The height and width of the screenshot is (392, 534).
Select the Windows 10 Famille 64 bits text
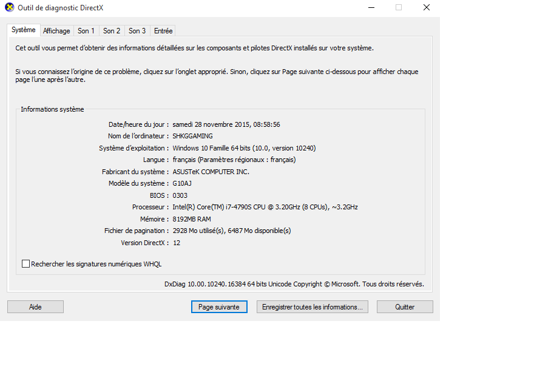pos(244,148)
